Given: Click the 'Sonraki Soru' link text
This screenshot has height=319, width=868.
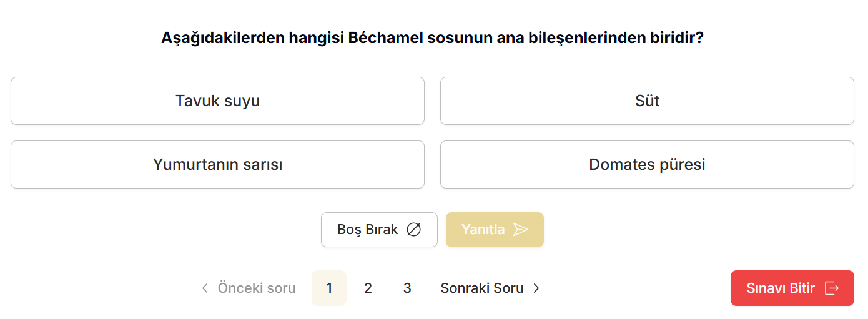Looking at the screenshot, I should (x=482, y=288).
